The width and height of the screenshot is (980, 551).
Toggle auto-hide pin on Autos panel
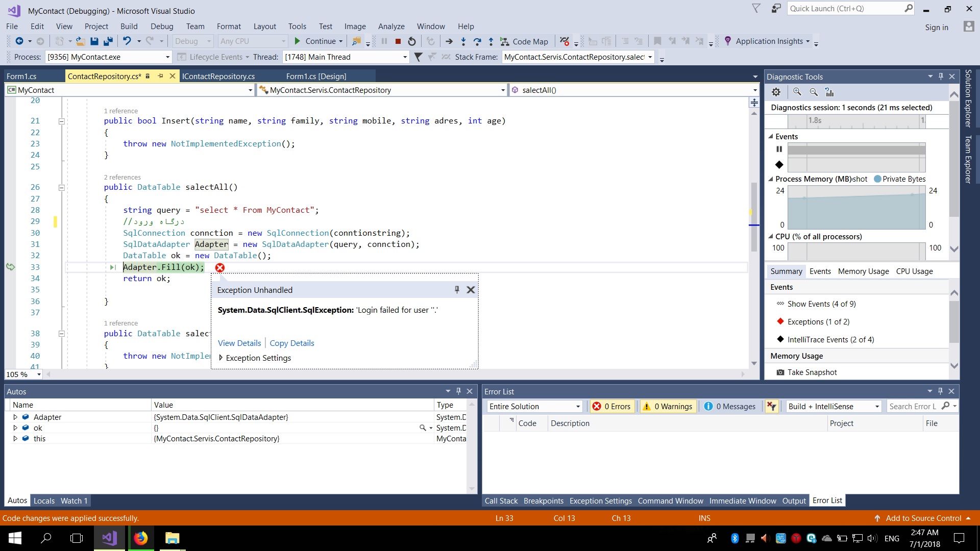click(458, 391)
